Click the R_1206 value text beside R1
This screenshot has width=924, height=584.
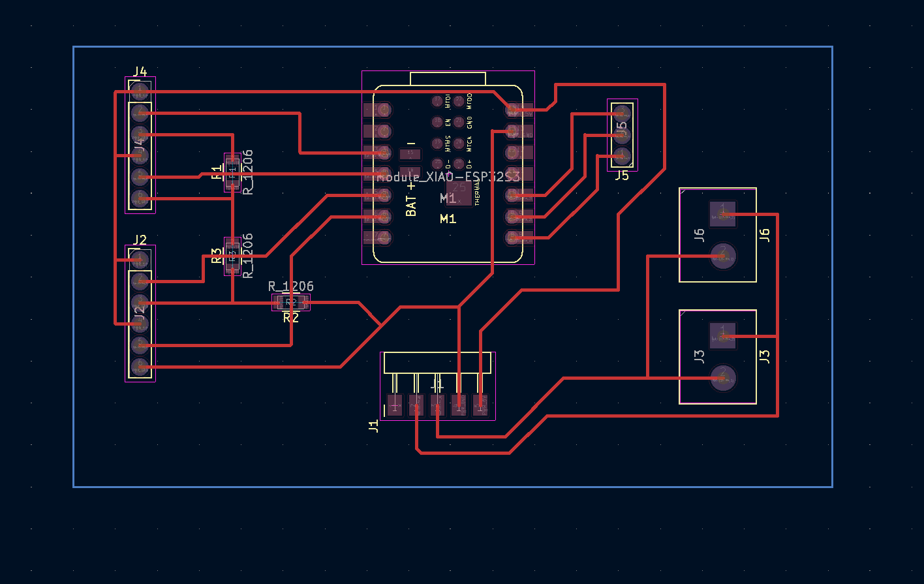[248, 172]
